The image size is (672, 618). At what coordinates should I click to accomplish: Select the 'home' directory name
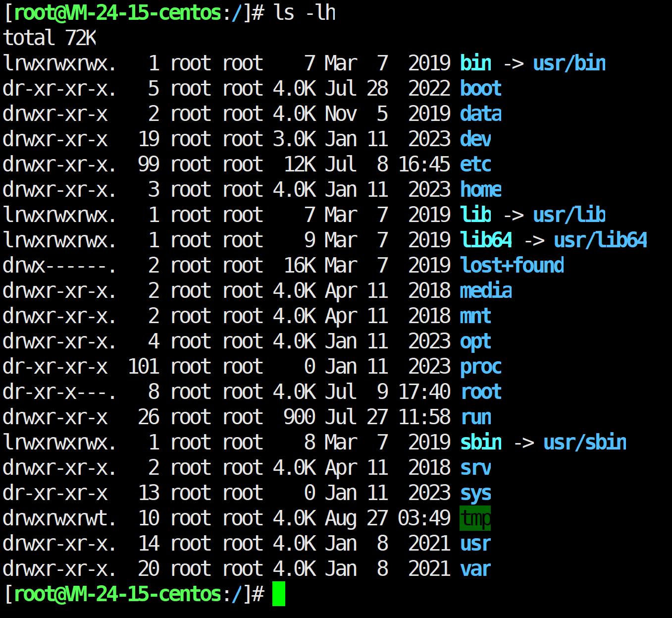tap(481, 189)
